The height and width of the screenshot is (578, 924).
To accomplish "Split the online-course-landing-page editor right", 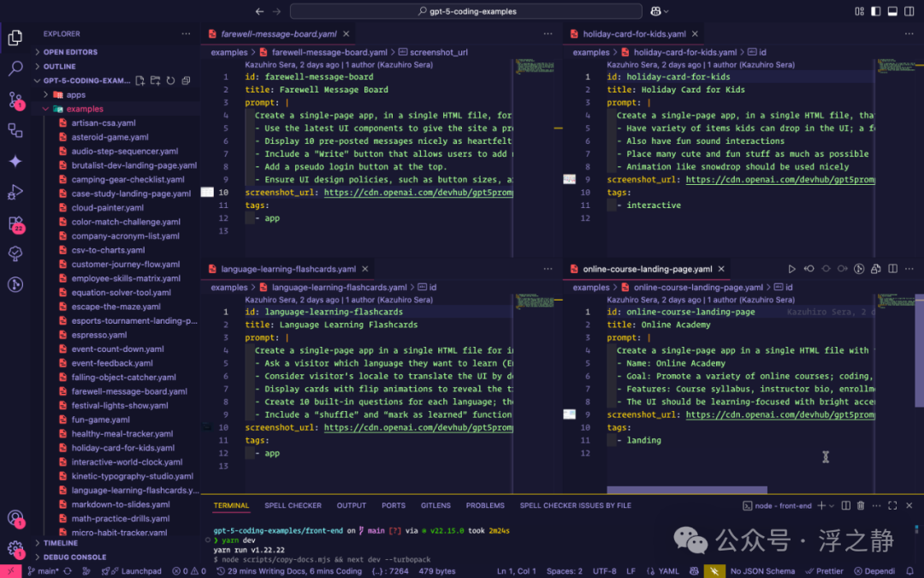I will (x=892, y=269).
